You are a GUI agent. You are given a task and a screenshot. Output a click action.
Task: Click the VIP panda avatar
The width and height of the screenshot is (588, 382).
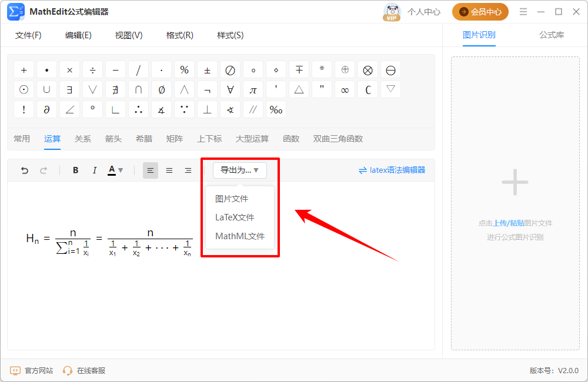[x=392, y=12]
